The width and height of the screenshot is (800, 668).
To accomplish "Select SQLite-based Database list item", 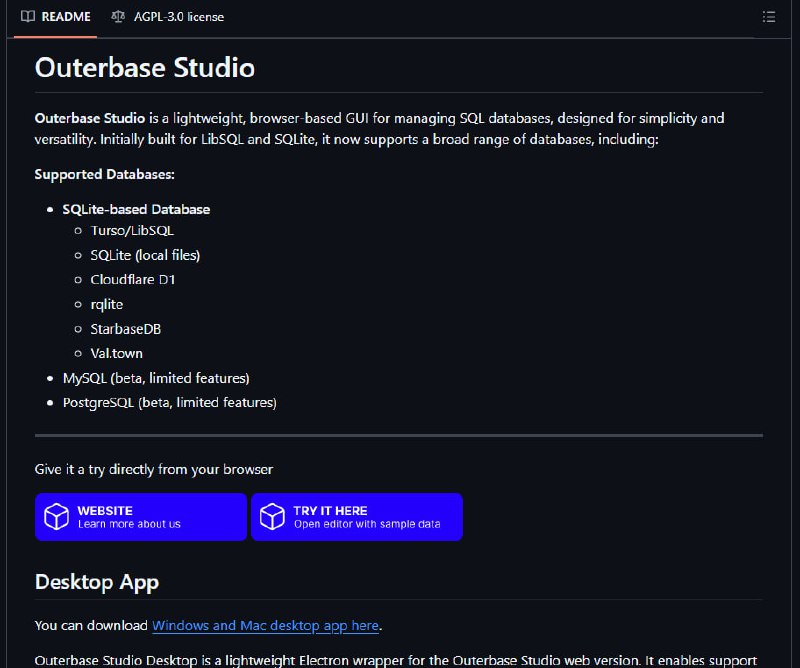I will coord(136,209).
